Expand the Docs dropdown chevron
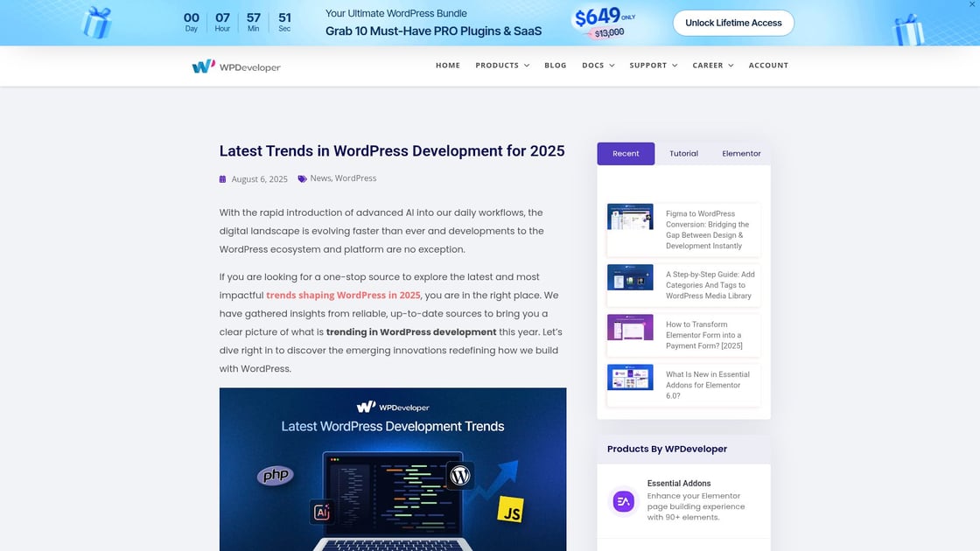This screenshot has width=980, height=551. (x=612, y=66)
